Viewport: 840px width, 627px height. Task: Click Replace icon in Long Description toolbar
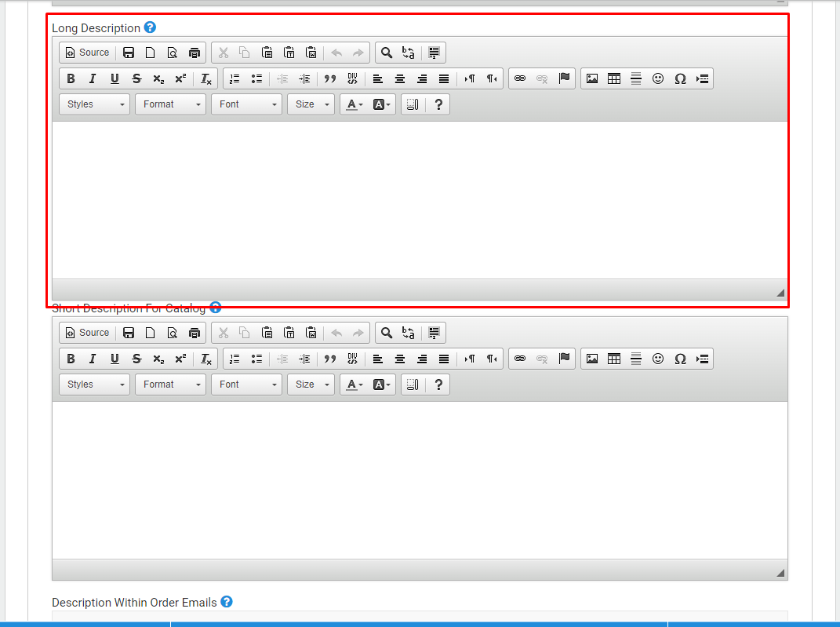[409, 53]
